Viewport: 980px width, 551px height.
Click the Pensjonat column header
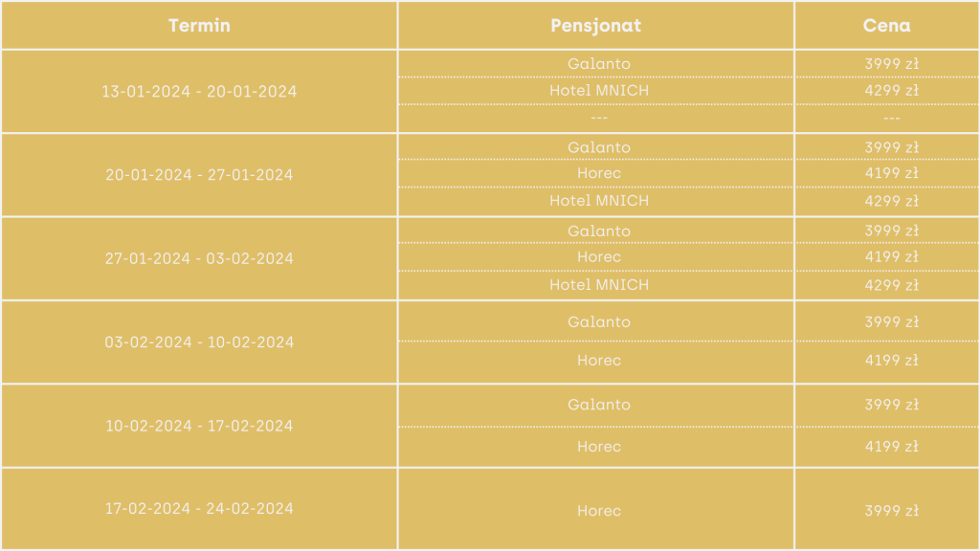coord(595,26)
